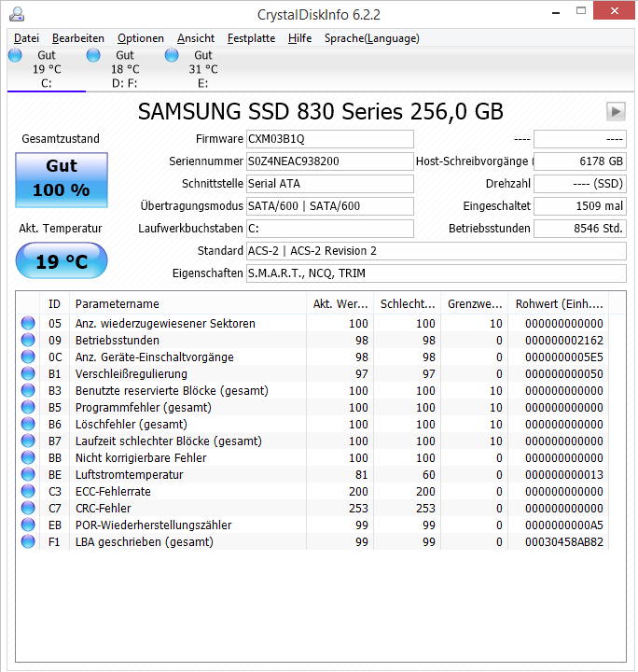Click the Grenzwe... column header

[475, 304]
